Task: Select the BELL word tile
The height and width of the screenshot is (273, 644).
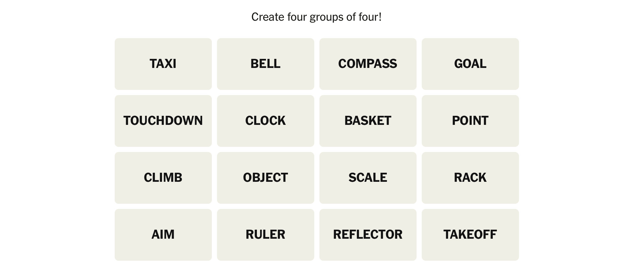Action: click(265, 64)
